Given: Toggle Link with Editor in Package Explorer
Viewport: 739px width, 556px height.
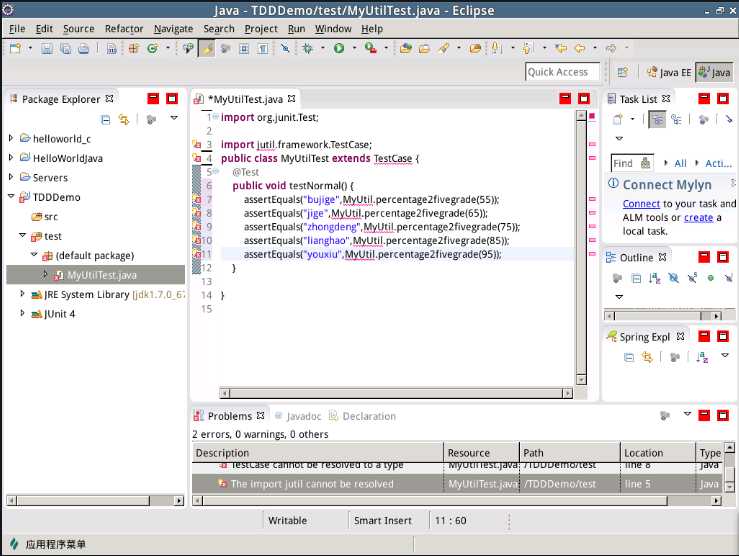Looking at the screenshot, I should click(x=124, y=120).
